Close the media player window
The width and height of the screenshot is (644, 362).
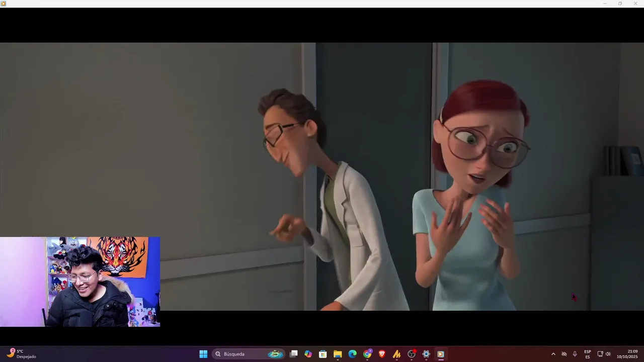tap(635, 4)
